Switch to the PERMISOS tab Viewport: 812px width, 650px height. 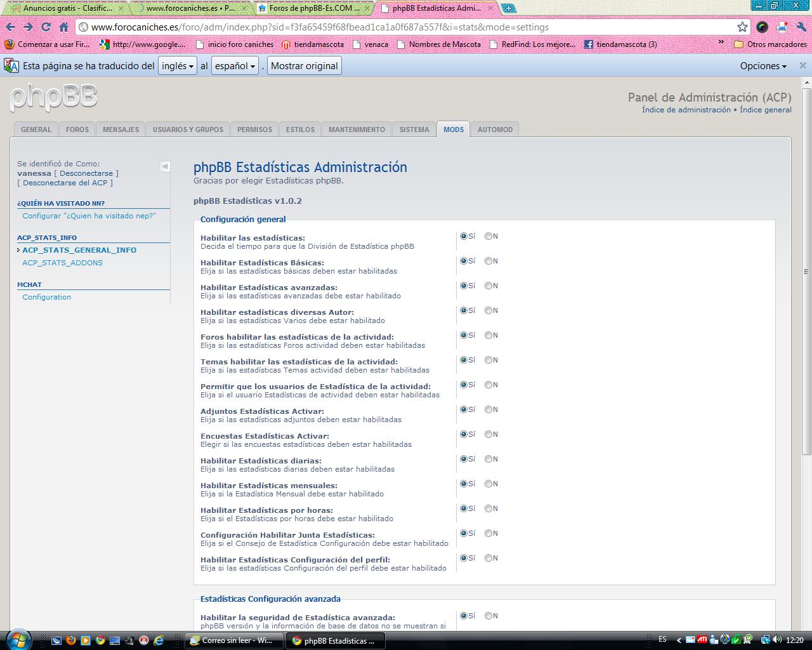tap(254, 129)
